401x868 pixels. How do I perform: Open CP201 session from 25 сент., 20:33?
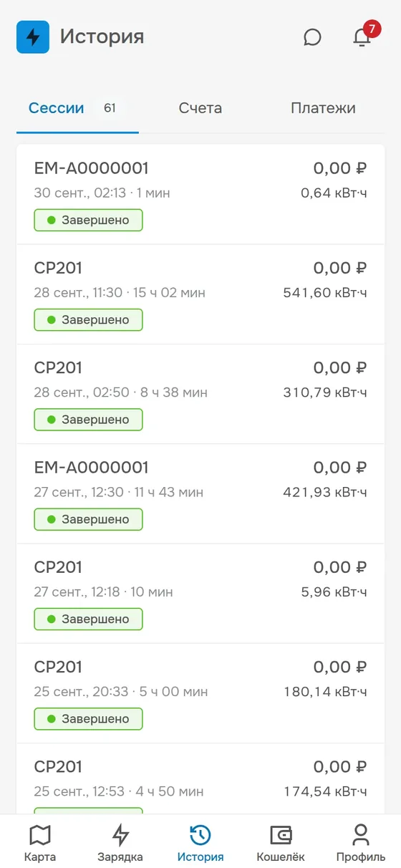(200, 693)
